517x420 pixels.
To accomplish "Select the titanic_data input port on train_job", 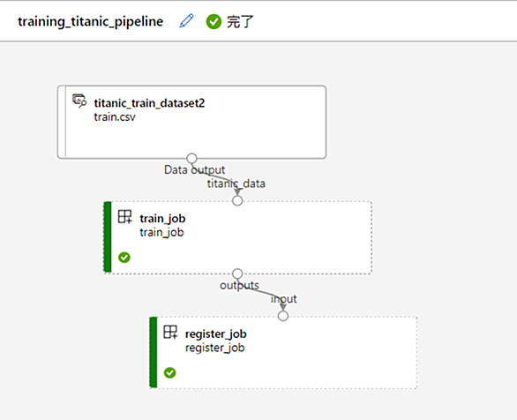I will coord(237,200).
